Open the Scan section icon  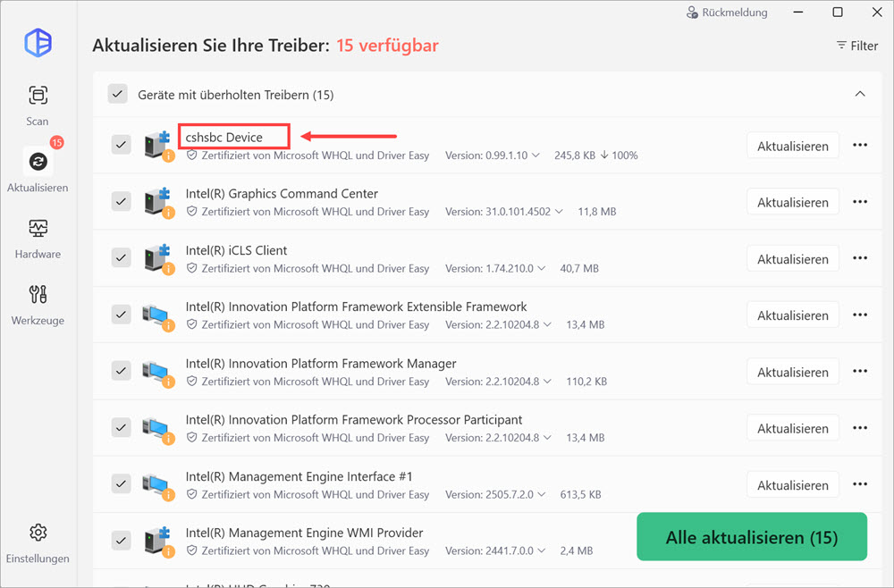[38, 95]
